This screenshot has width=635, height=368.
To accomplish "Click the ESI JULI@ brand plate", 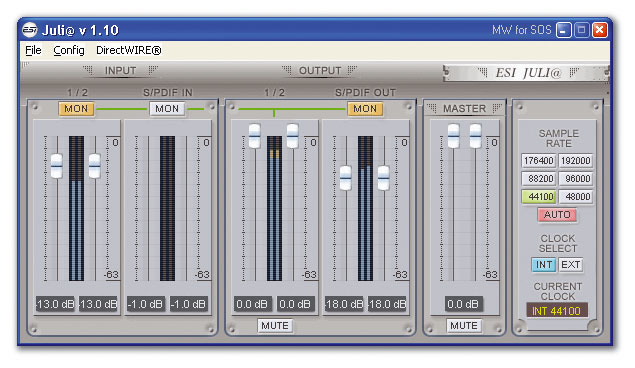I will (x=526, y=73).
